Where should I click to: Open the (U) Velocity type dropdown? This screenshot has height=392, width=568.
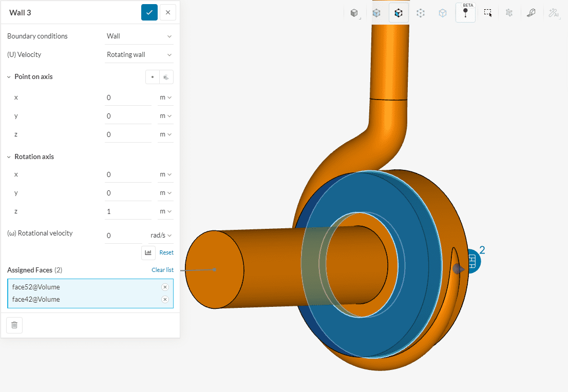139,54
